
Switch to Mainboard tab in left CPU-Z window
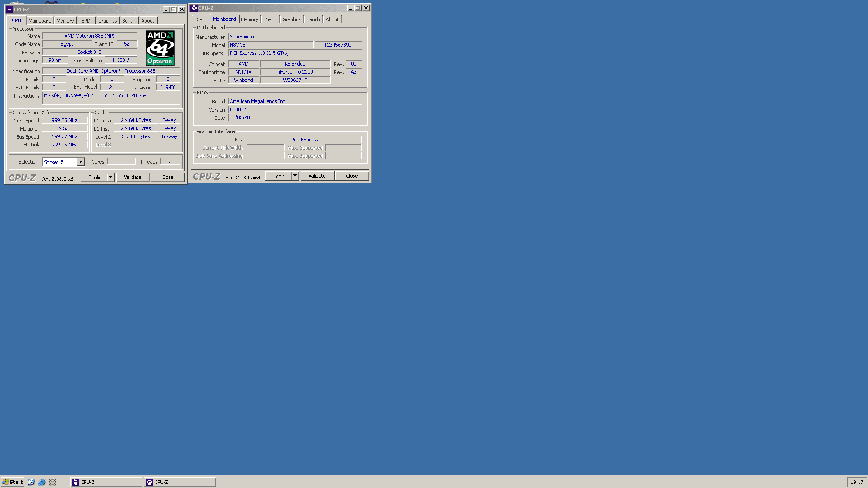coord(40,21)
